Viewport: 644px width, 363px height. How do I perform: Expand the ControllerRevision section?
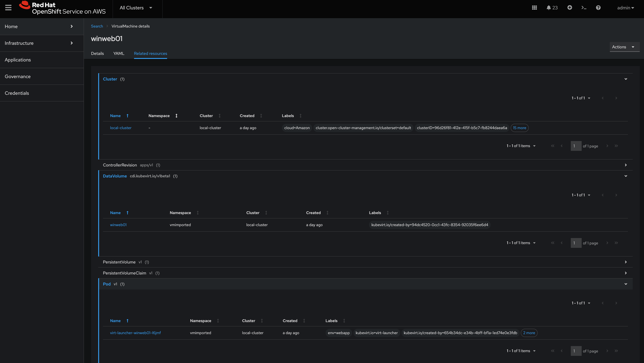[626, 165]
